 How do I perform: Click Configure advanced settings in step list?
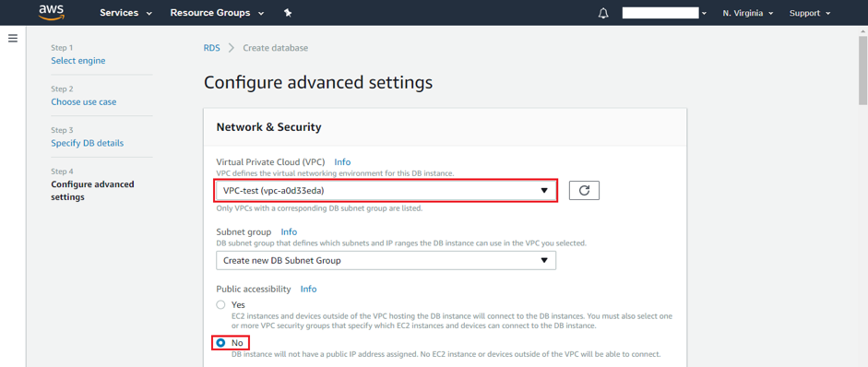[x=92, y=191]
